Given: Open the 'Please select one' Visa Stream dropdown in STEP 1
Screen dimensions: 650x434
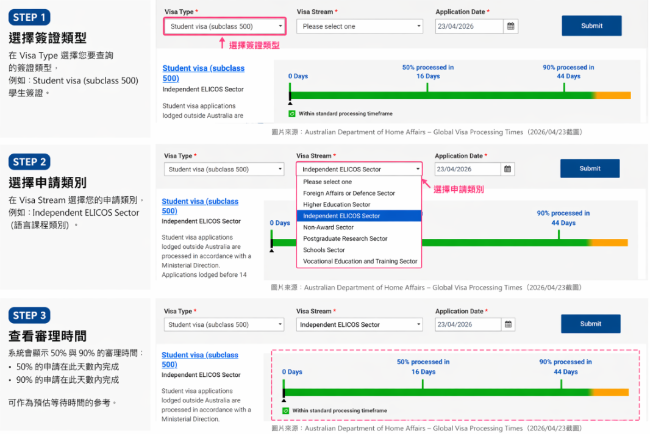Looking at the screenshot, I should 359,27.
